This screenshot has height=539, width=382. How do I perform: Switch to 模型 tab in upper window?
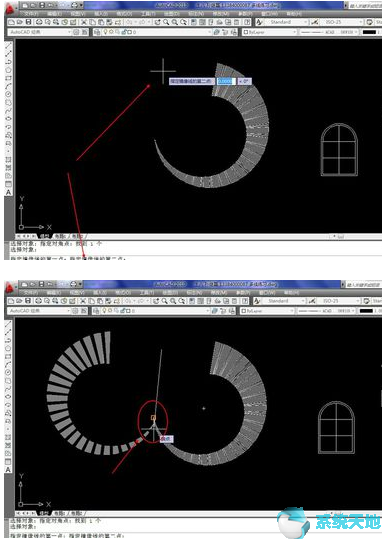click(45, 236)
